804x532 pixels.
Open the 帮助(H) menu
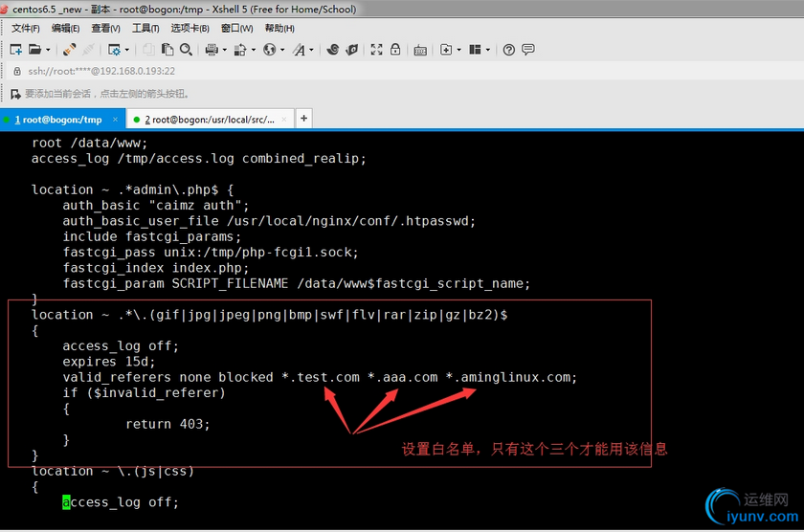pos(279,28)
